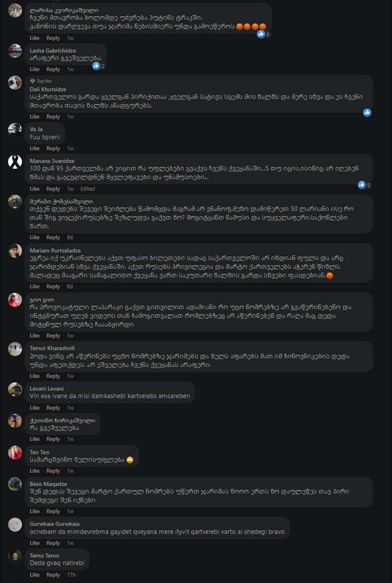The image size is (392, 583).
Task: Like Mariam Purtseladze's comment
Action: 35,287
